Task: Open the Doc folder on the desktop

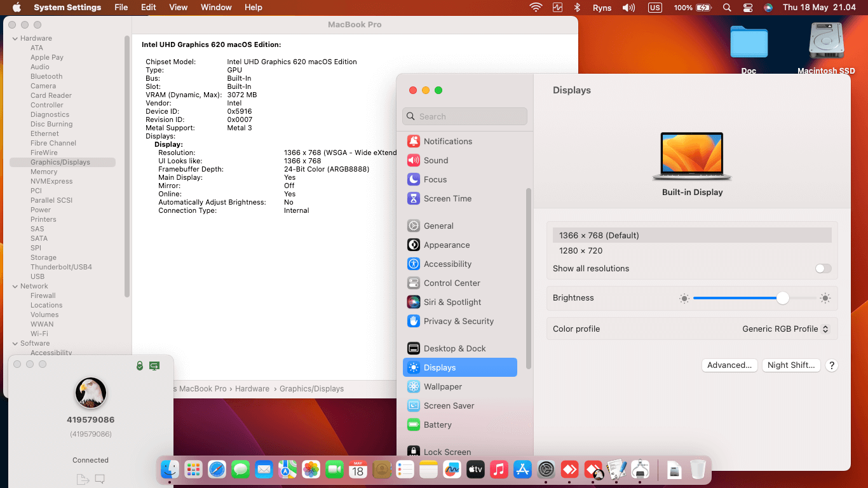Action: pos(749,49)
